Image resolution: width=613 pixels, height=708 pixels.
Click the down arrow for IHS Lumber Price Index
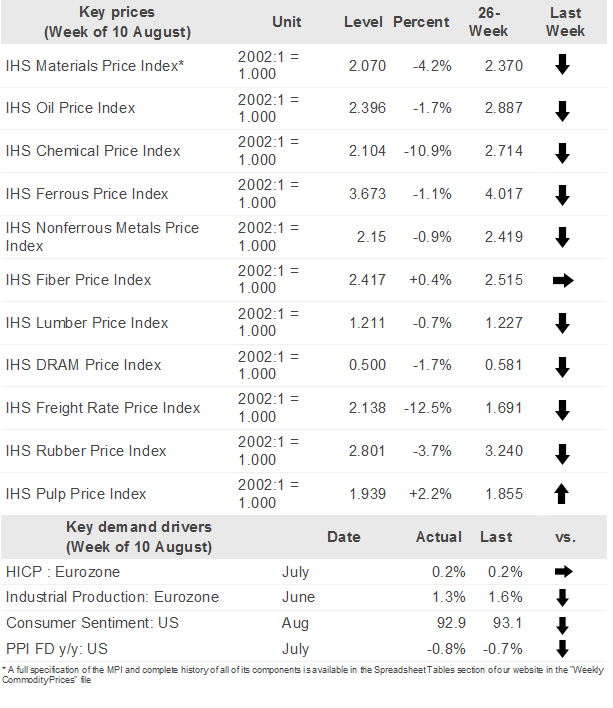tap(562, 323)
